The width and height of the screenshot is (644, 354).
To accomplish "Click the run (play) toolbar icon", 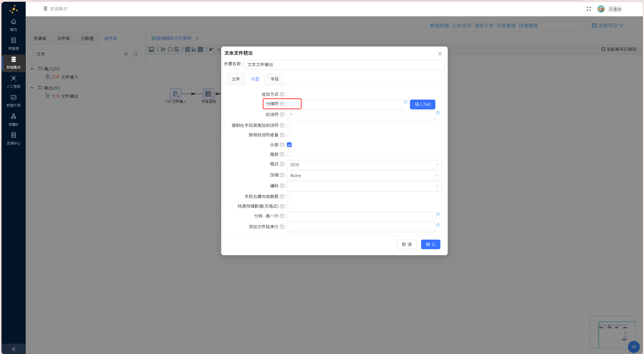I will point(163,49).
